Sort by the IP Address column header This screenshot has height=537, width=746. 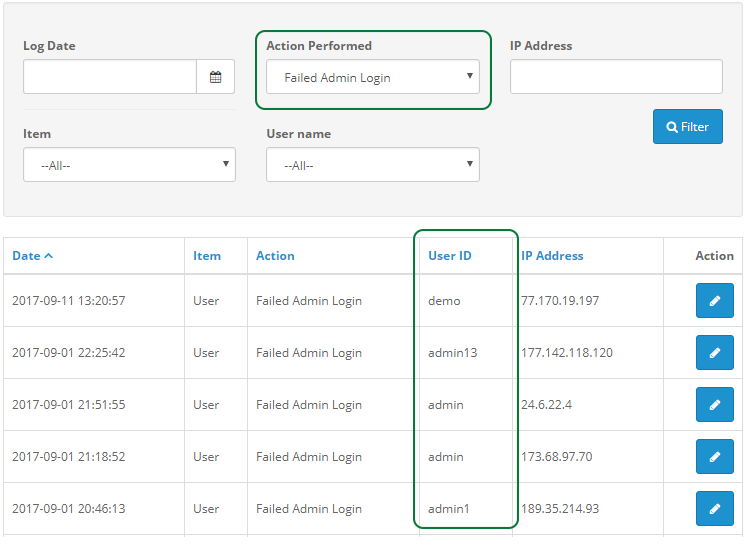point(552,256)
